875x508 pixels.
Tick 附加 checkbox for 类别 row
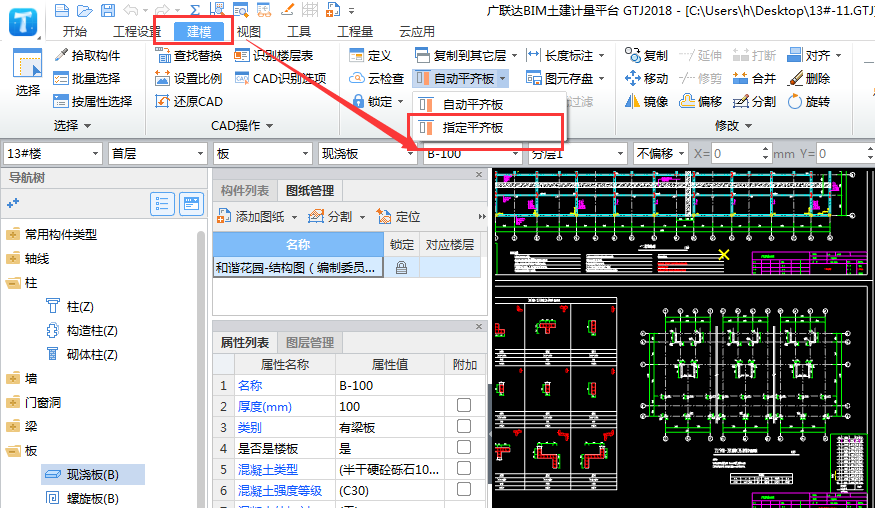point(464,426)
